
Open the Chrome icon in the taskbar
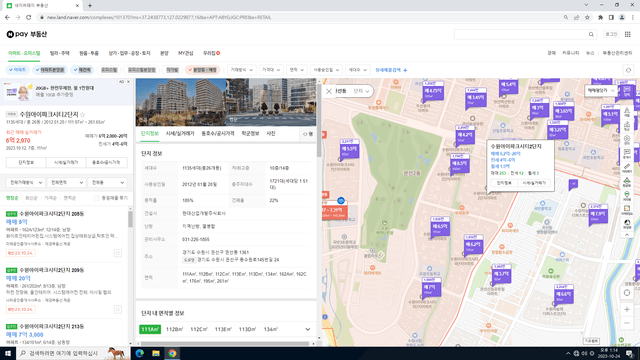point(172,353)
